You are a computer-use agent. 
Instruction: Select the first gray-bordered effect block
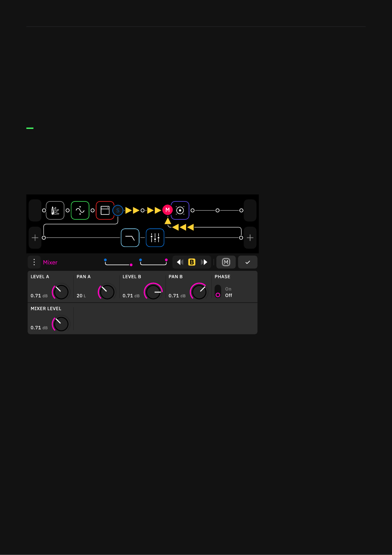[55, 210]
